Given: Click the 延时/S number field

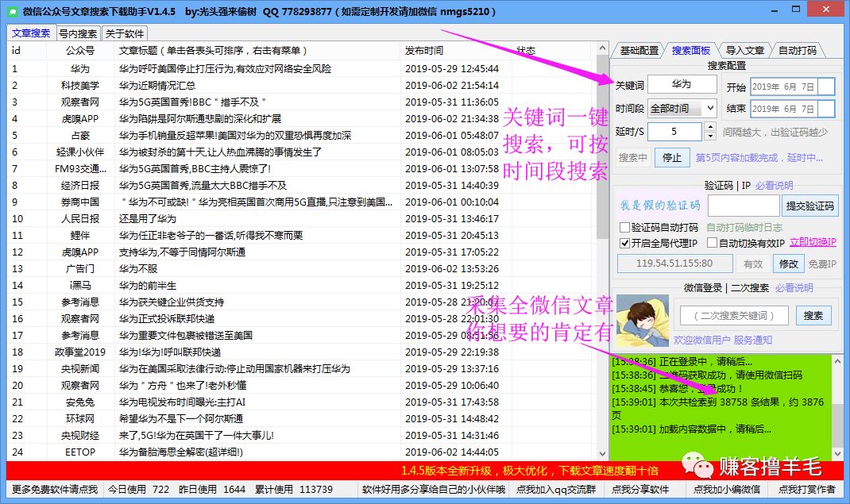Looking at the screenshot, I should (x=675, y=132).
